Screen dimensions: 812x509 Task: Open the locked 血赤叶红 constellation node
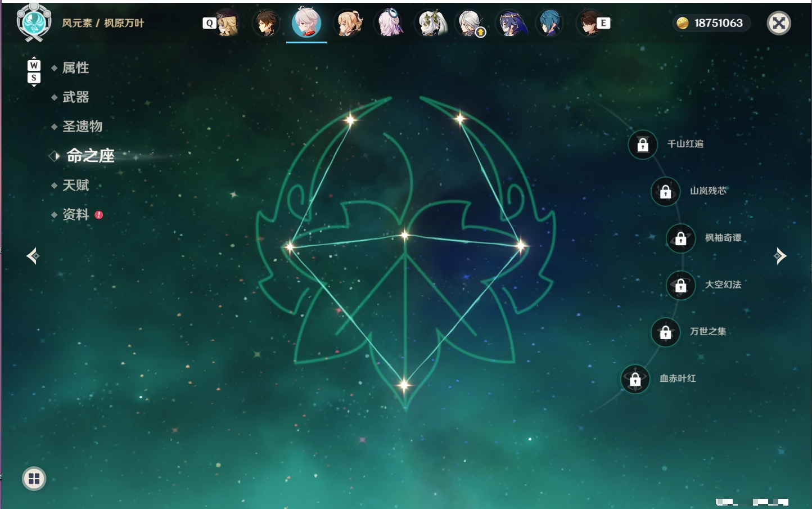[x=635, y=379]
